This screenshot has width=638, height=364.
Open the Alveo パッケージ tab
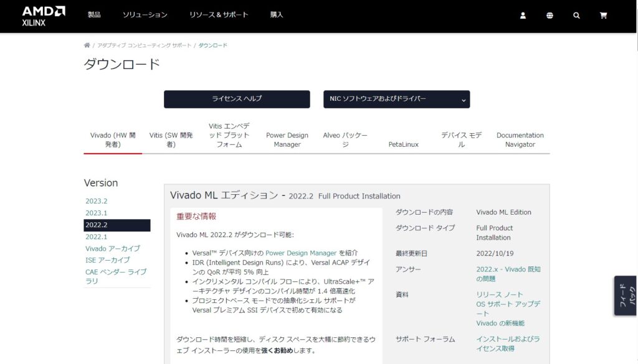pyautogui.click(x=345, y=140)
